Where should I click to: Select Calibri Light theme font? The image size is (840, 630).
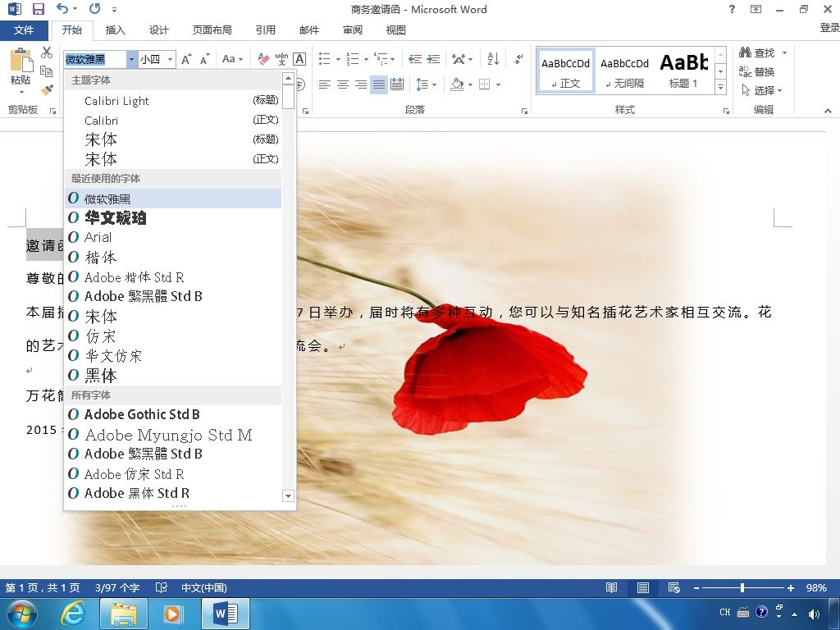[x=173, y=100]
